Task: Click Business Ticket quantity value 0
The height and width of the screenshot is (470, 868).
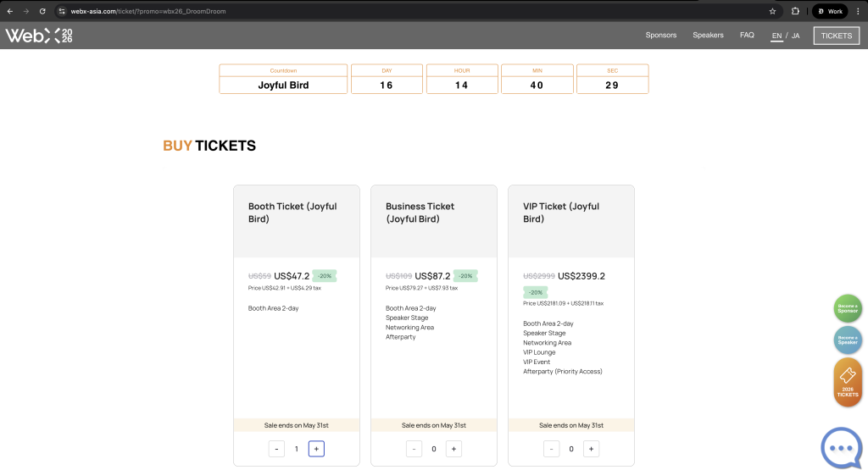Action: click(433, 449)
